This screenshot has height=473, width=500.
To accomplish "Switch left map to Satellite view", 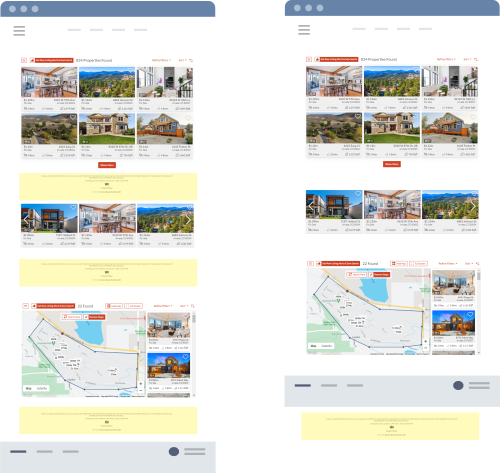I will pyautogui.click(x=42, y=388).
